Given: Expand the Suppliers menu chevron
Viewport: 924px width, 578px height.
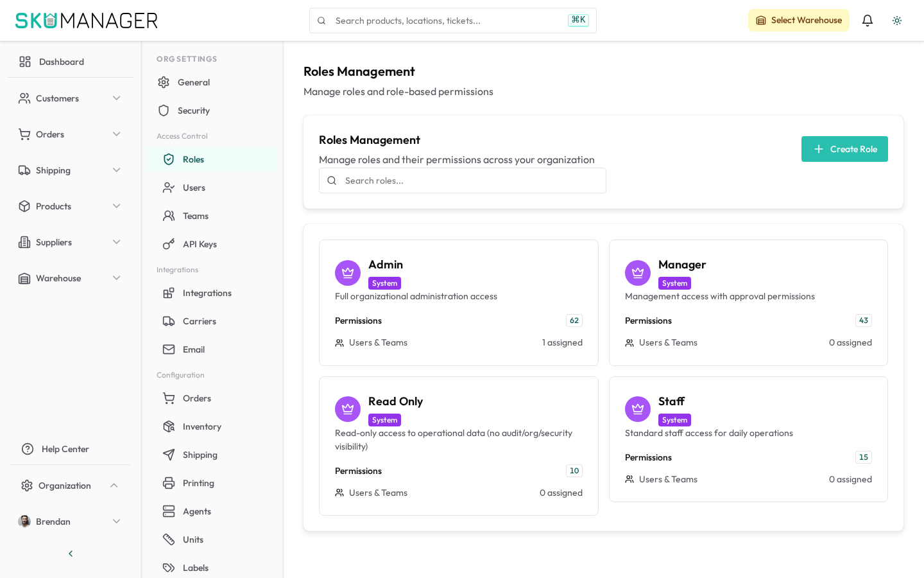Looking at the screenshot, I should pyautogui.click(x=117, y=242).
